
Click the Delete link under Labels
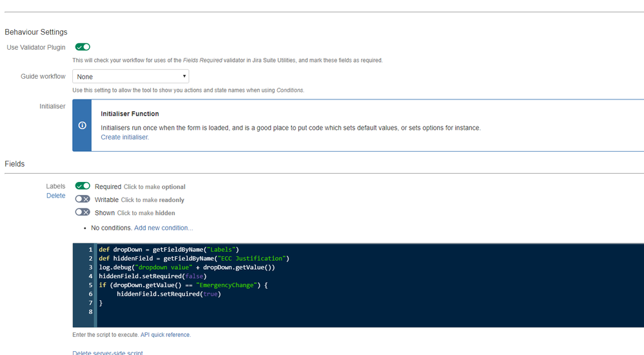pyautogui.click(x=56, y=196)
